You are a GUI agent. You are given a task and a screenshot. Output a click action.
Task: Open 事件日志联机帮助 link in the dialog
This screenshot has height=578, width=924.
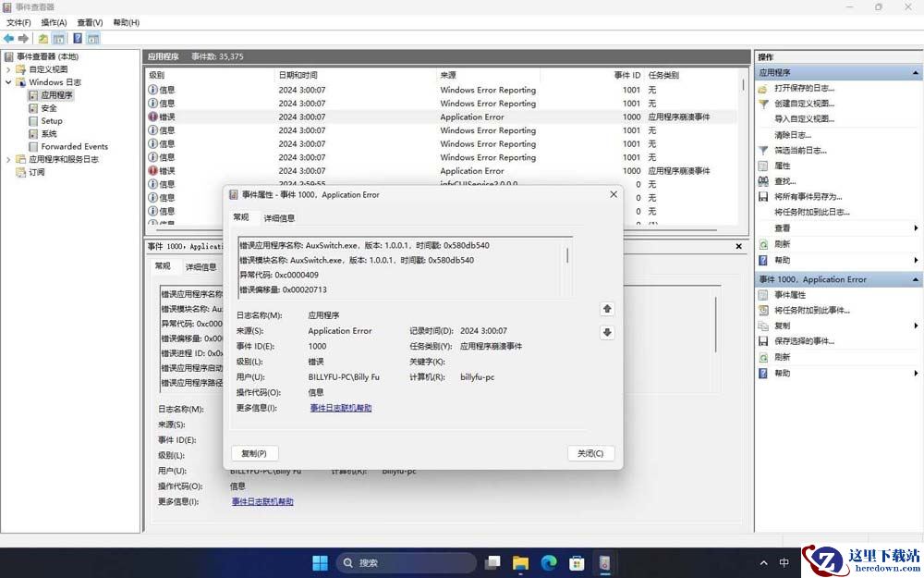pos(341,408)
